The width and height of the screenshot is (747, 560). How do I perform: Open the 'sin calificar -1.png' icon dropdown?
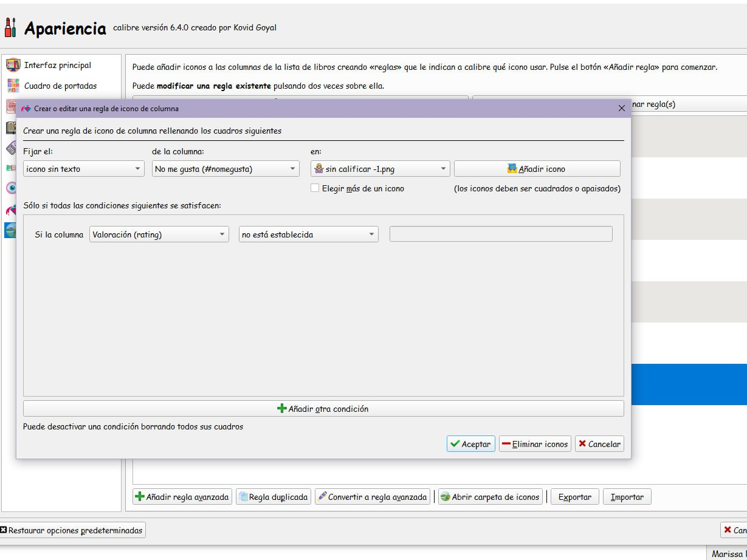click(x=380, y=169)
